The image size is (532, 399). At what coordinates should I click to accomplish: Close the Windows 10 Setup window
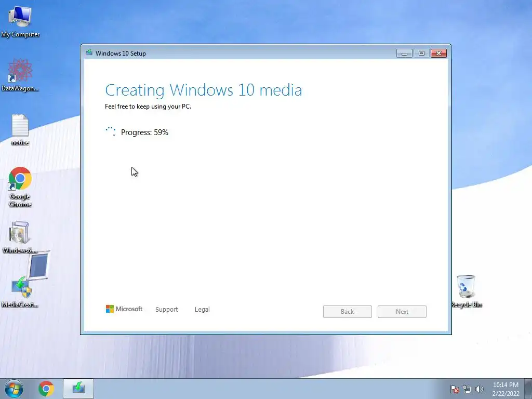[438, 54]
